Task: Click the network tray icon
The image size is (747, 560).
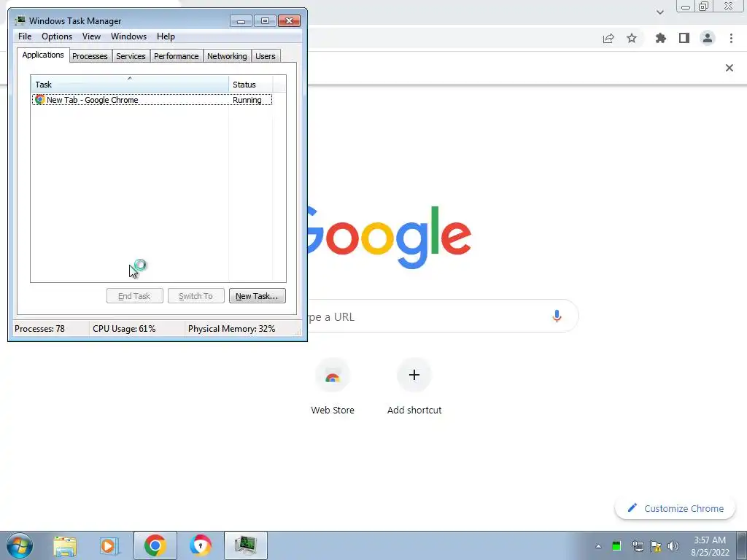Action: click(x=638, y=546)
